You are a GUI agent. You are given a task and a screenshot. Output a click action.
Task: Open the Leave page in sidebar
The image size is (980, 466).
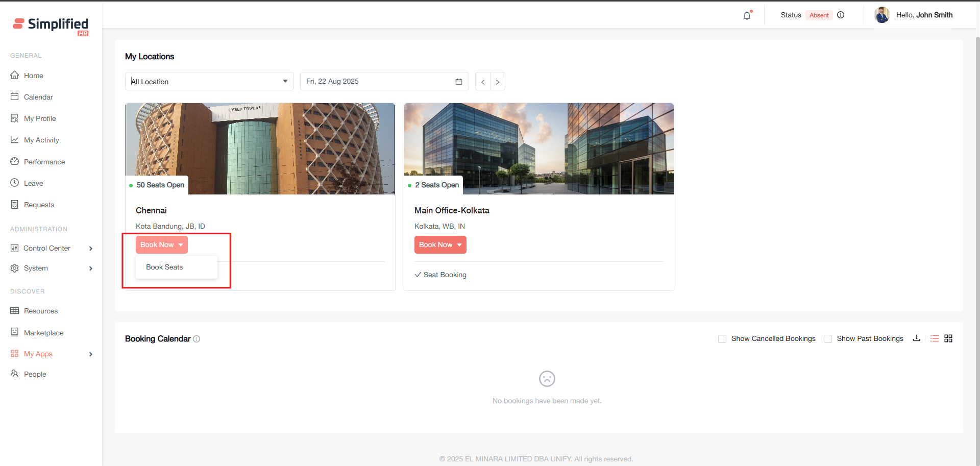pos(34,183)
